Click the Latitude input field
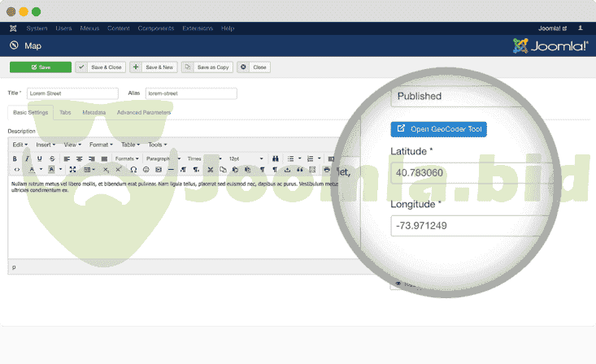 (x=463, y=173)
